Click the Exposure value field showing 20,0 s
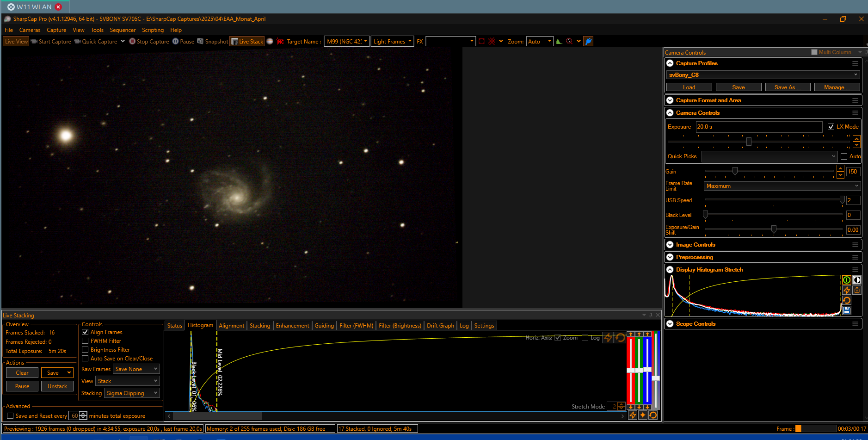The height and width of the screenshot is (440, 868). pyautogui.click(x=759, y=127)
